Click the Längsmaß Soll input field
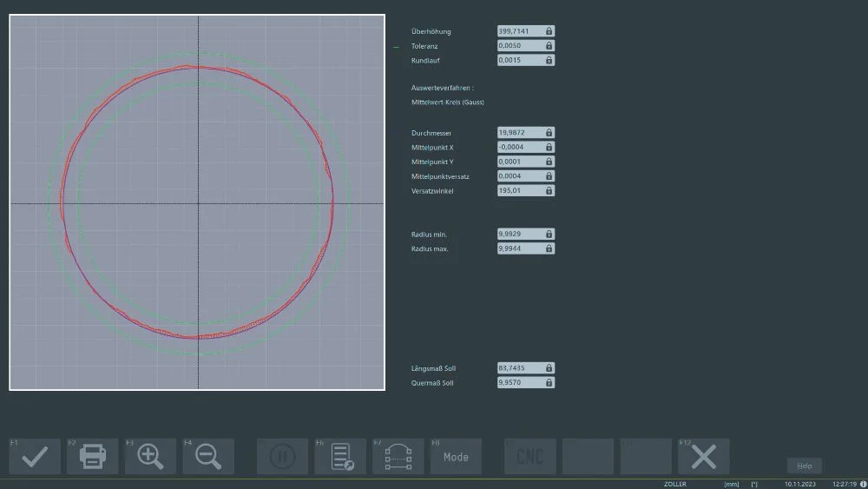Screen dimensions: 868x489 520,368
